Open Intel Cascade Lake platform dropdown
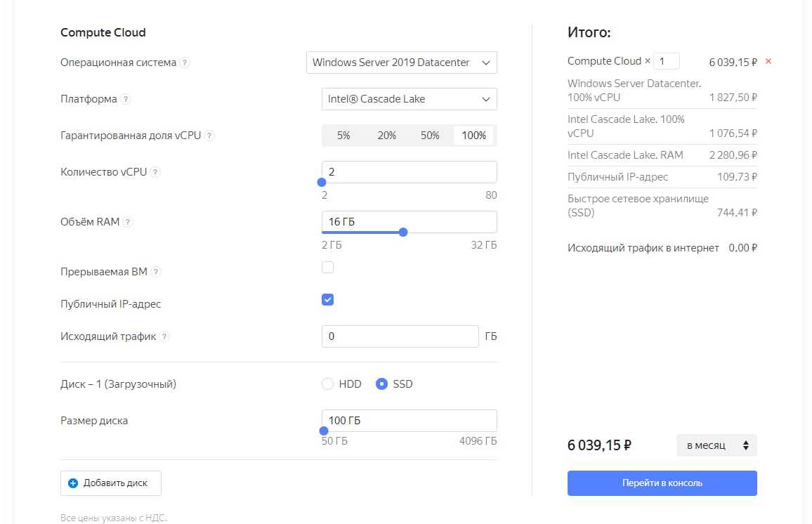The height and width of the screenshot is (524, 812). (409, 99)
